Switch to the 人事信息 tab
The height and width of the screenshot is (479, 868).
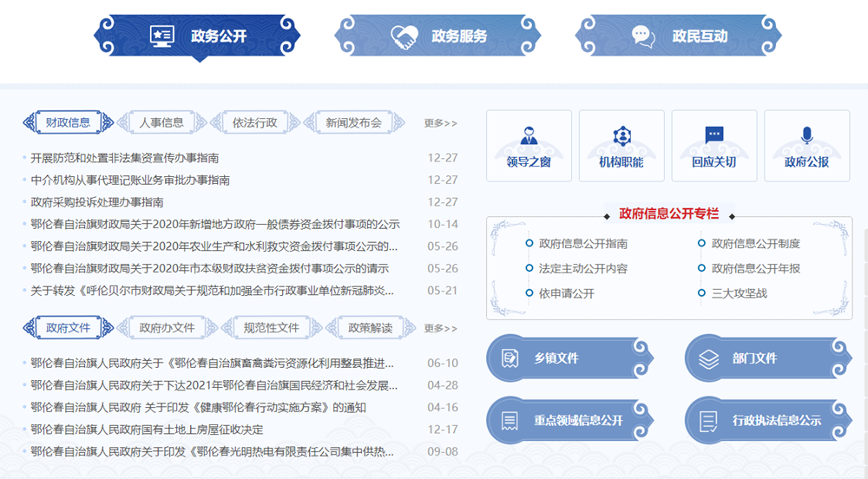(x=161, y=122)
